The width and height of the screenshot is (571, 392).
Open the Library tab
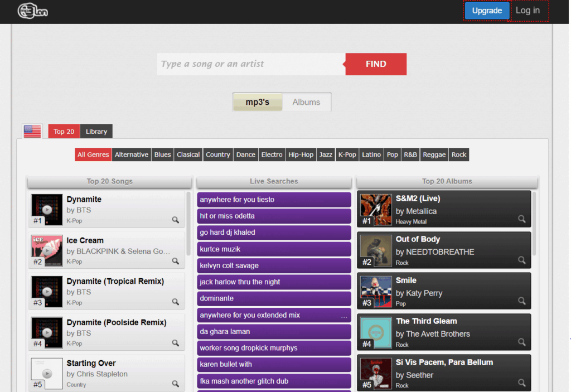(x=96, y=132)
